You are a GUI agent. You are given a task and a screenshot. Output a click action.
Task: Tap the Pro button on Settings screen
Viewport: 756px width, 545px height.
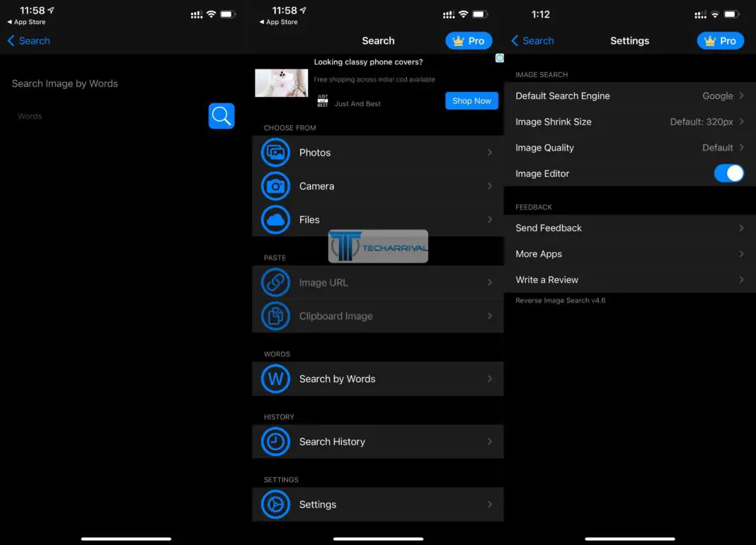click(x=720, y=41)
